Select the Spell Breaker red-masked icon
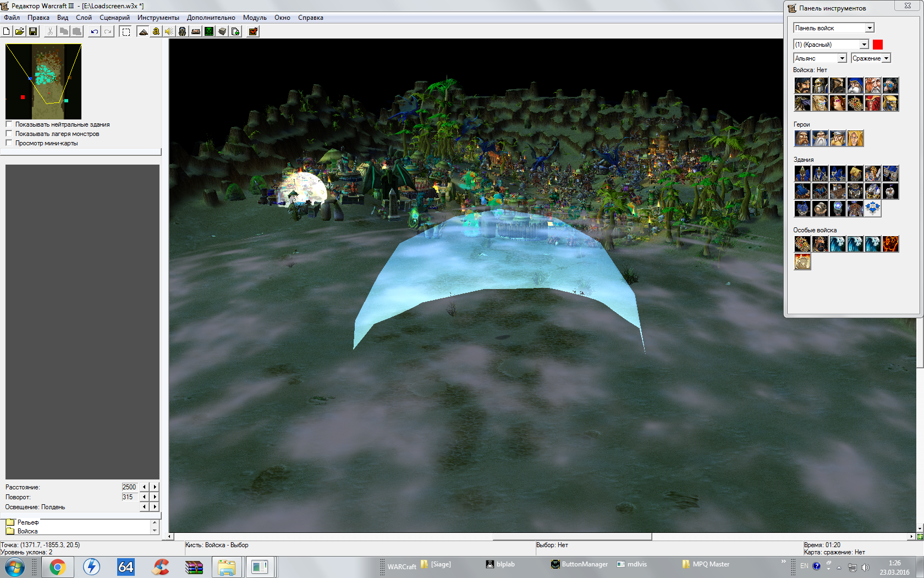The width and height of the screenshot is (924, 578). click(873, 103)
